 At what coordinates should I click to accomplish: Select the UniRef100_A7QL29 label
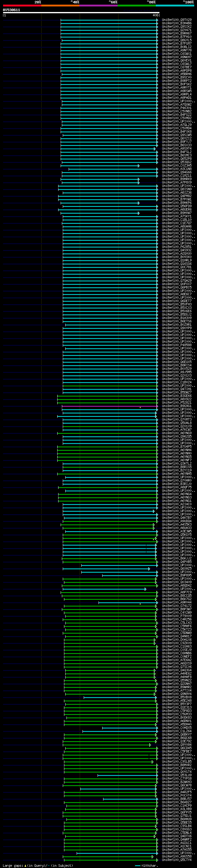pyautogui.click(x=177, y=125)
